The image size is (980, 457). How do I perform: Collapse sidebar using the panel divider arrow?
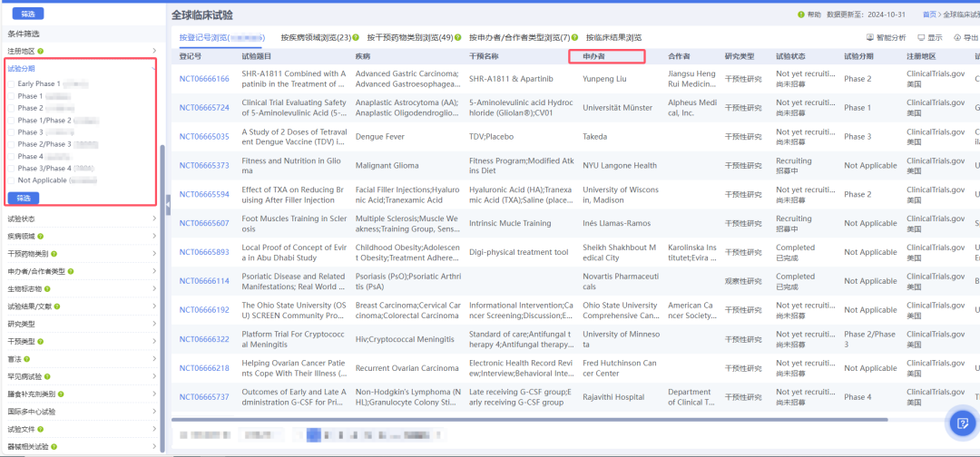click(168, 204)
